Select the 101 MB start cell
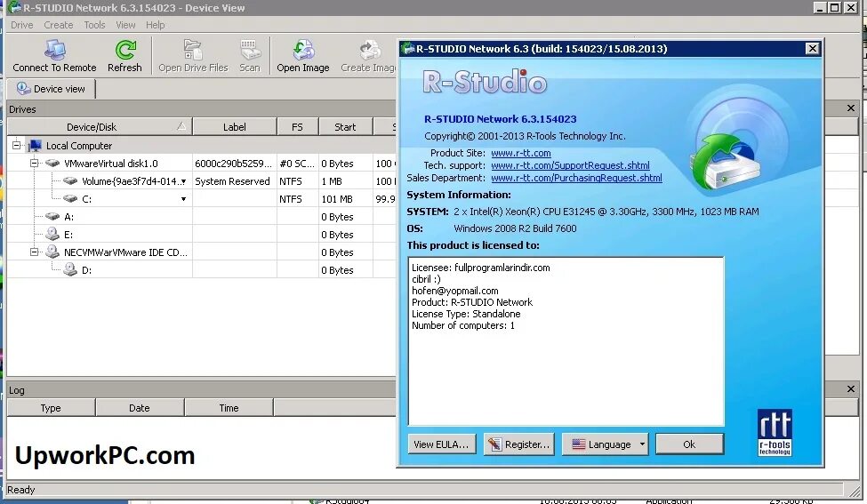This screenshot has width=867, height=504. point(346,199)
